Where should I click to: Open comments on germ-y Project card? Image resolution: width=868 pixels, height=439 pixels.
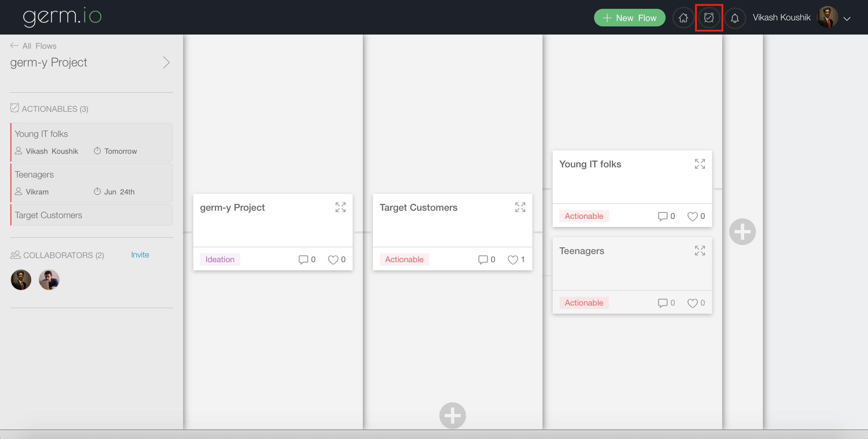tap(303, 259)
